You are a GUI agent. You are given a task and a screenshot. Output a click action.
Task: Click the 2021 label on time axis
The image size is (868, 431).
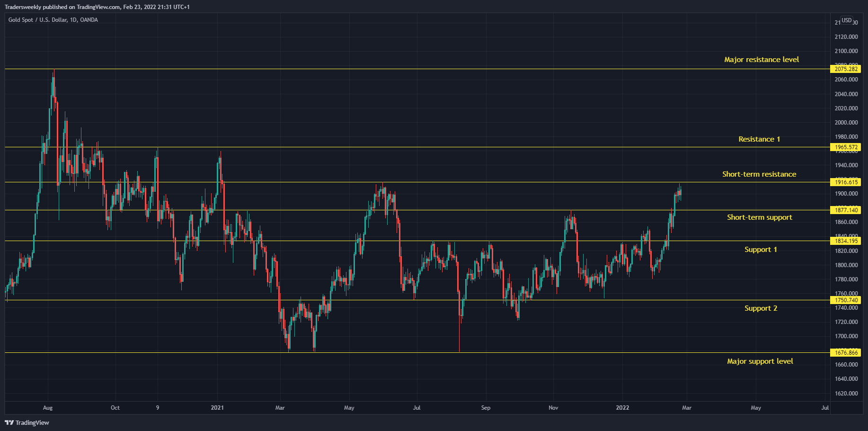click(x=217, y=408)
